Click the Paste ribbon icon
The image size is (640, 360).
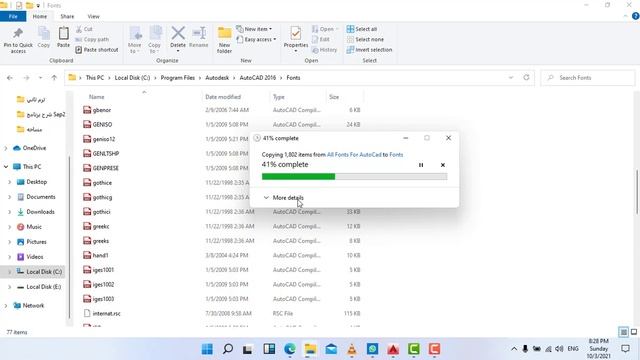click(63, 38)
